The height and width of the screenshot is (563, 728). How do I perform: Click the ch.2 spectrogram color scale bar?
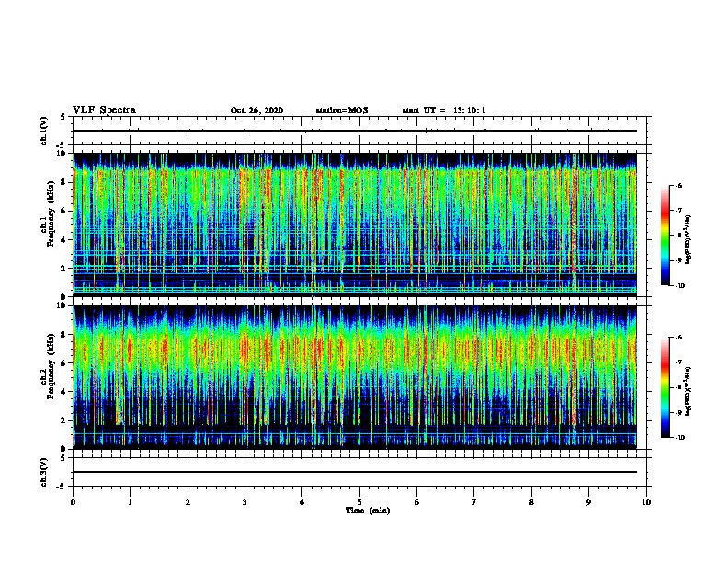(665, 387)
